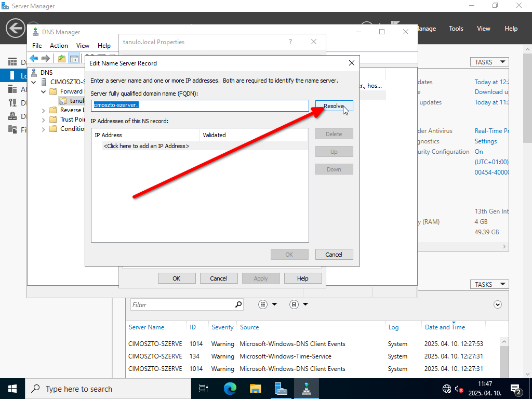Cancel the Edit Name Server Record dialog
This screenshot has width=532, height=399.
(334, 255)
